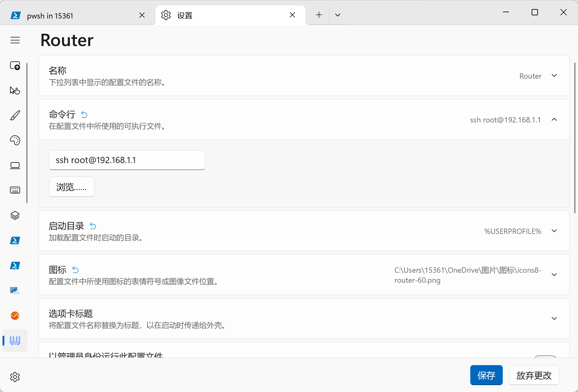The height and width of the screenshot is (392, 578).
Task: Select the orange circular profile icon
Action: [x=15, y=316]
